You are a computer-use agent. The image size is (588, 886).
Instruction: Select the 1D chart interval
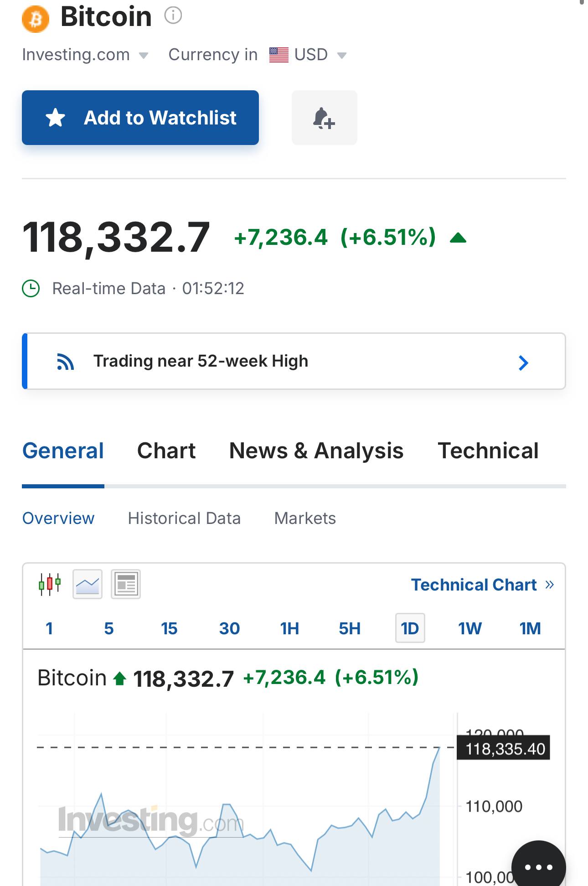[410, 628]
